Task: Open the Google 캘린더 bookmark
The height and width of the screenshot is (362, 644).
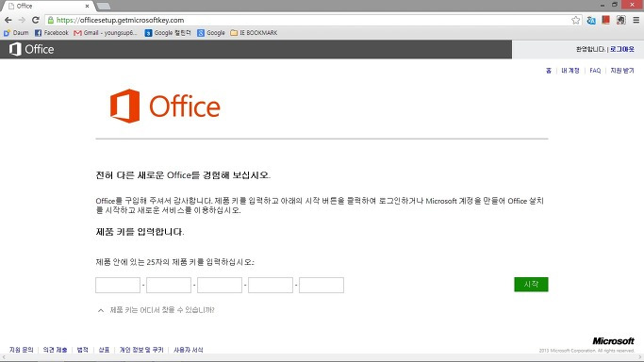Action: click(168, 32)
